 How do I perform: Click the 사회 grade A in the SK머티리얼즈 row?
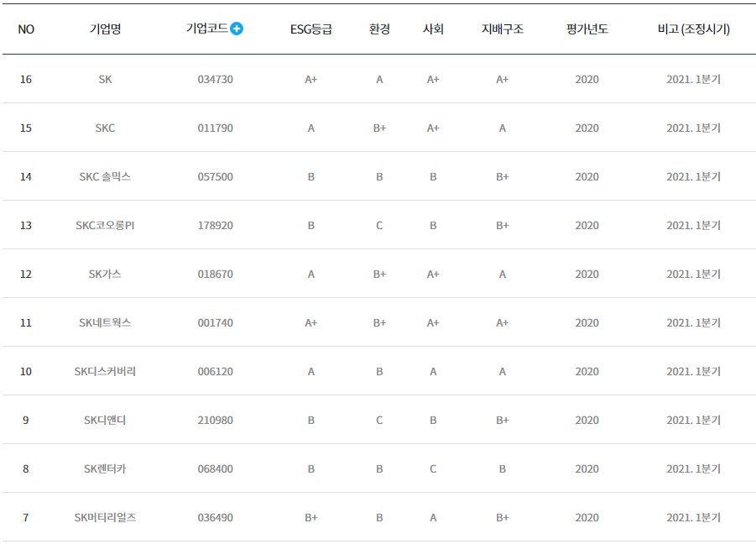point(433,517)
